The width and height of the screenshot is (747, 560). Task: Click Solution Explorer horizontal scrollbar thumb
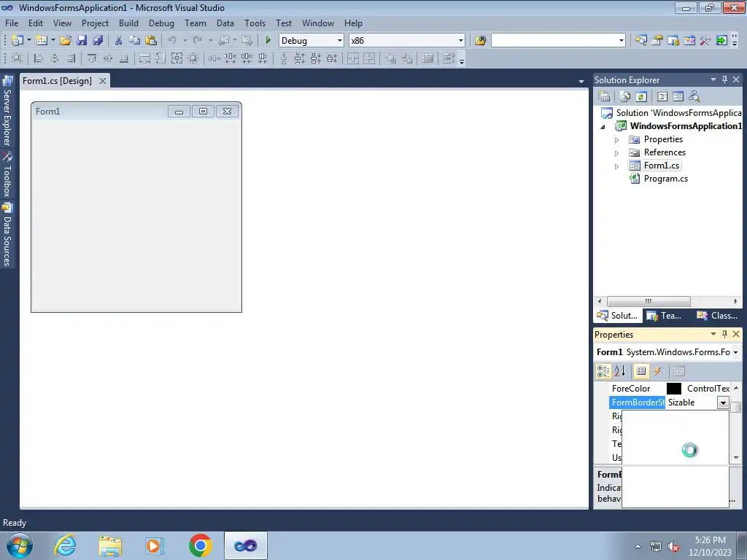[649, 301]
